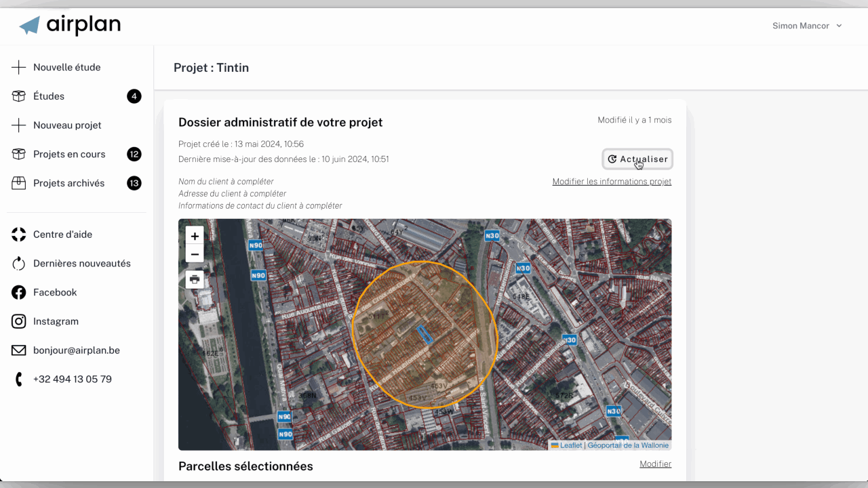Screen dimensions: 868x488
Task: Click the phone icon beside +32 494 13 05 79
Action: (19, 380)
